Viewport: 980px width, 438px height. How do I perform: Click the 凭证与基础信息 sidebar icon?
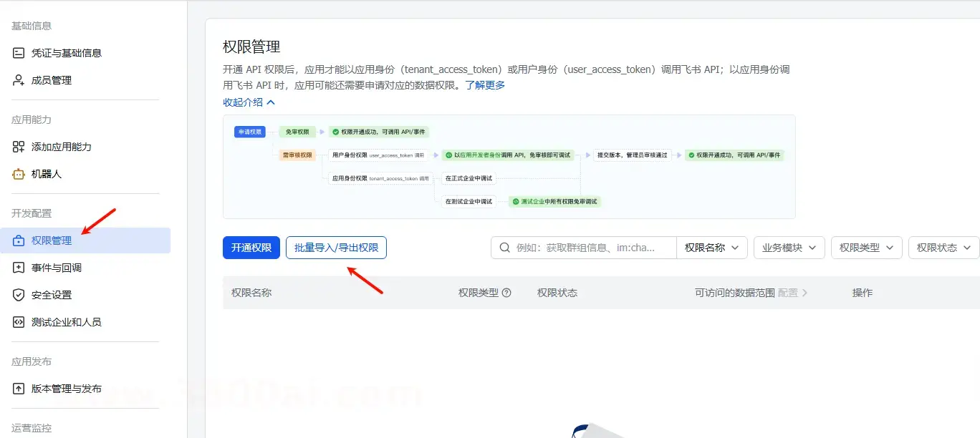coord(19,53)
